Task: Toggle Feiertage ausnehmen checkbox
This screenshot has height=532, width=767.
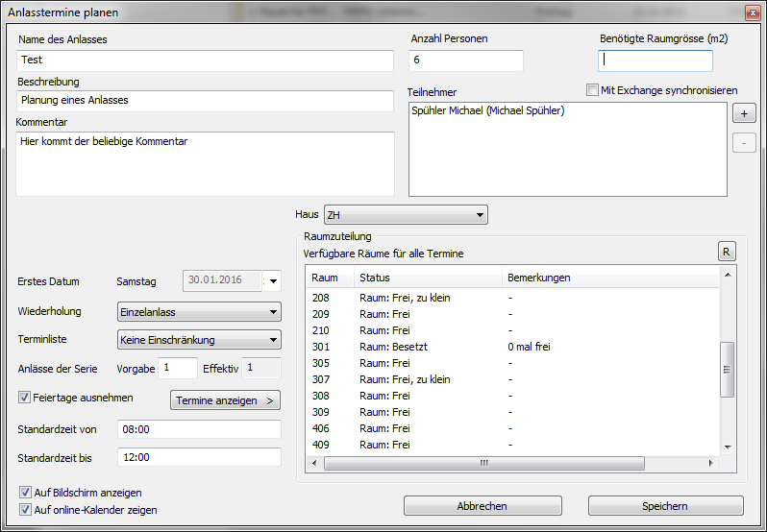Action: 25,397
